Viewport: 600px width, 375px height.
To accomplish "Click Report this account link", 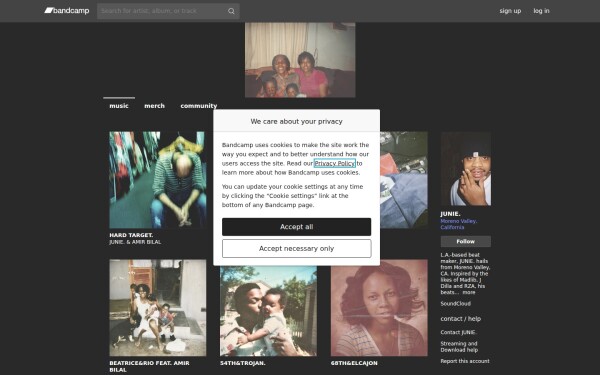I will tap(465, 361).
